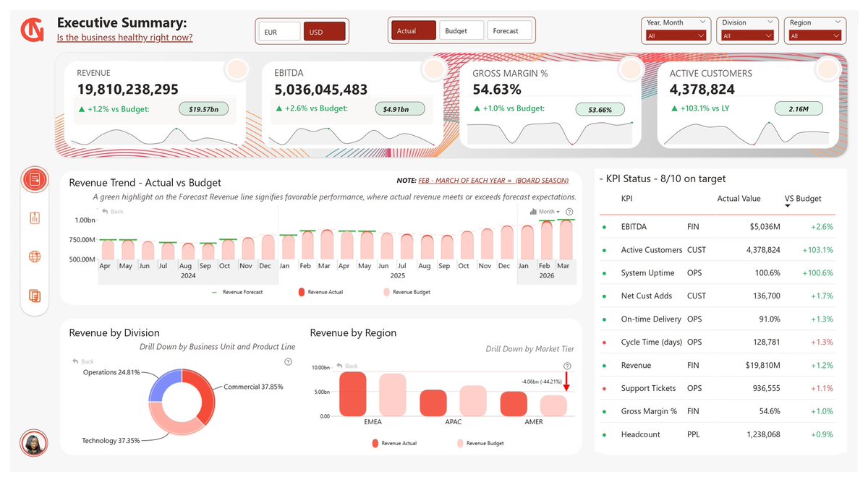Image resolution: width=868 pixels, height=482 pixels.
Task: Click the Gross Margin % KPI row
Action: [x=717, y=411]
